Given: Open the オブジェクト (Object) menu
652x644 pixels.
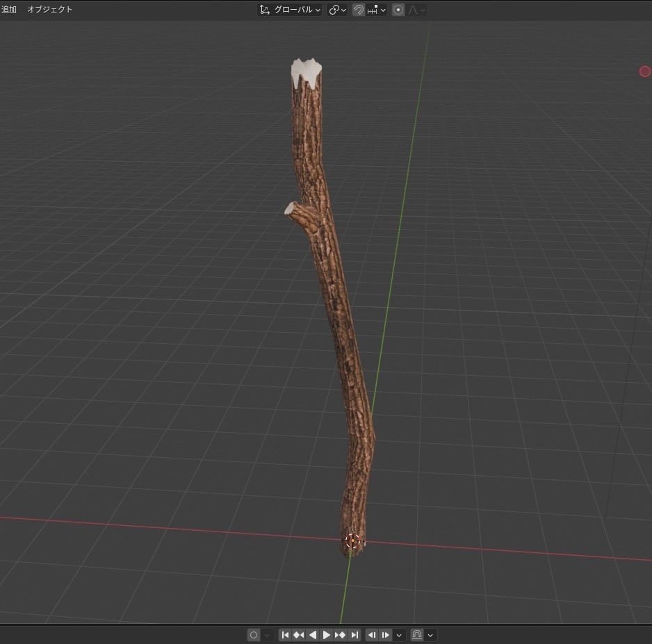Looking at the screenshot, I should (50, 9).
